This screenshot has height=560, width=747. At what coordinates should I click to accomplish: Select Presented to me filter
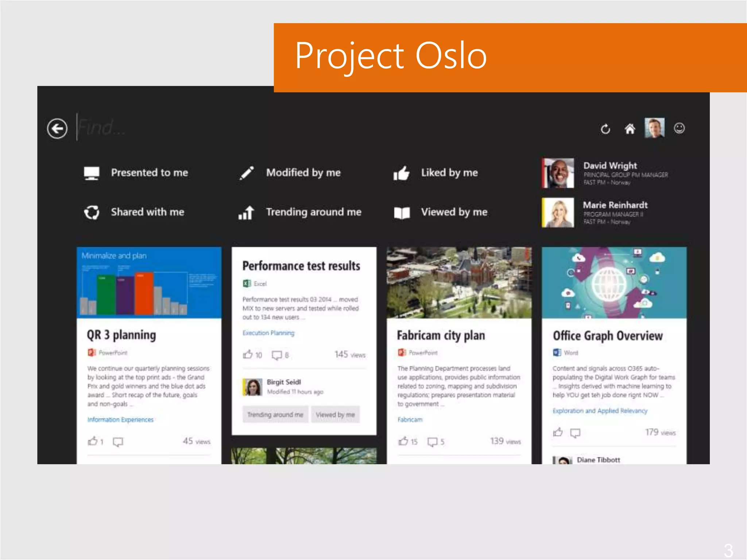pos(150,172)
